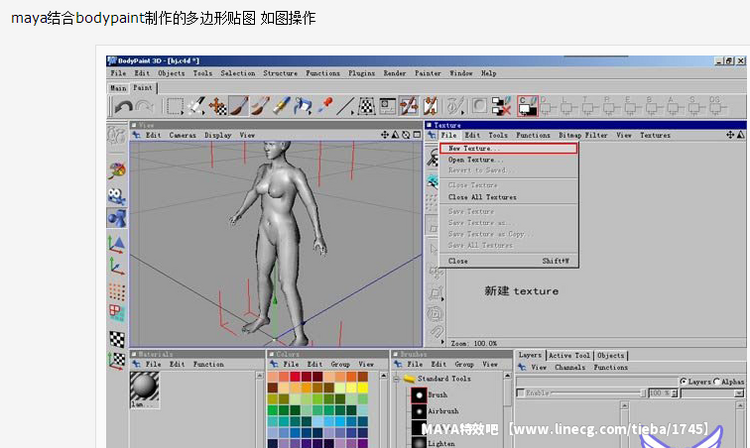Toggle the Enable checkbox in Layers panel
This screenshot has width=750, height=448.
(521, 393)
